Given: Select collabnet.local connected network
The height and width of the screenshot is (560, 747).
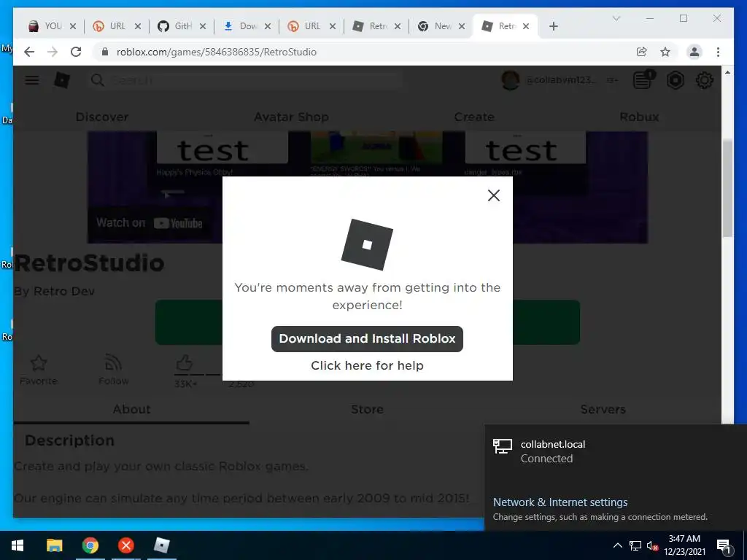Looking at the screenshot, I should [616, 451].
